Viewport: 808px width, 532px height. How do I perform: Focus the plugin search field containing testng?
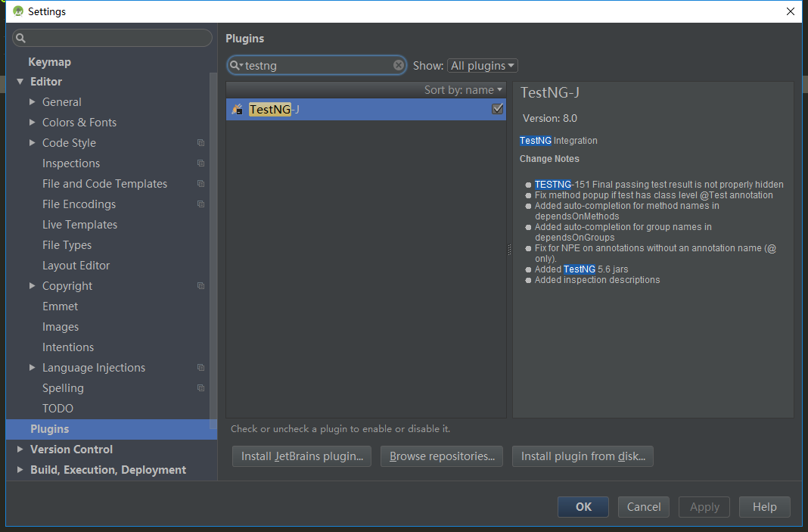(316, 66)
